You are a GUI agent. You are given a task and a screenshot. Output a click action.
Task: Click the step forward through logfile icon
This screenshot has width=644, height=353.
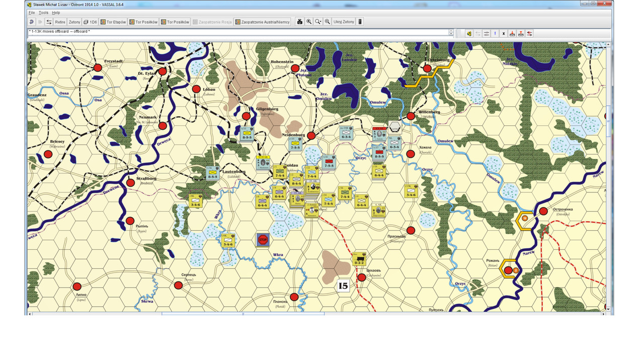[40, 22]
